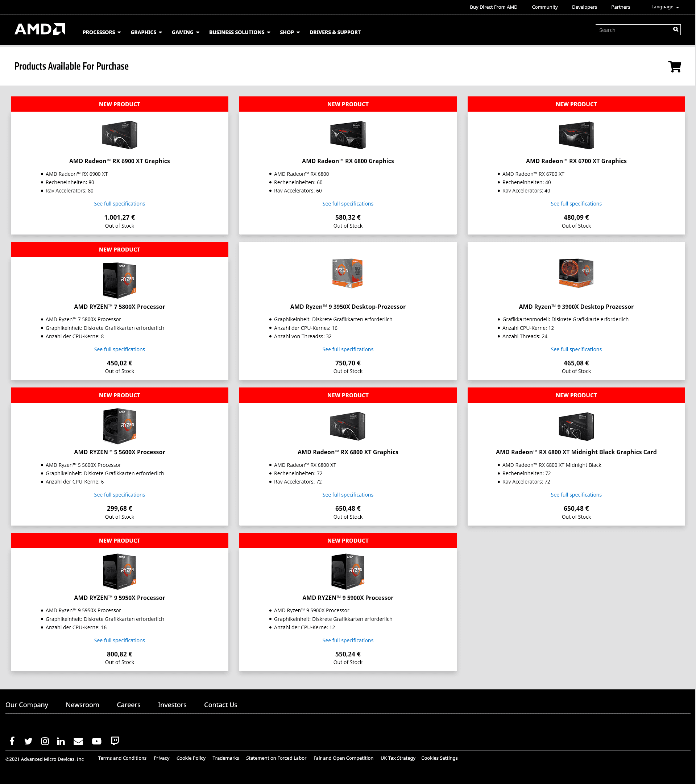Viewport: 696px width, 784px height.
Task: See full specifications for RX 6700 XT
Action: (576, 204)
